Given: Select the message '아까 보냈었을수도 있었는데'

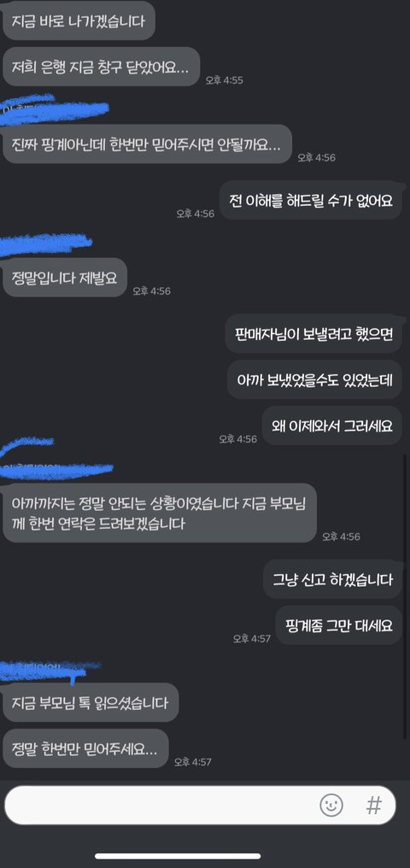Looking at the screenshot, I should coord(315,379).
